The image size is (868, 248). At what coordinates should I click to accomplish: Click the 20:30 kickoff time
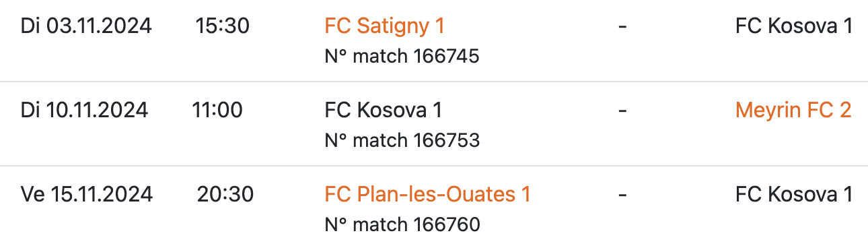pos(225,194)
